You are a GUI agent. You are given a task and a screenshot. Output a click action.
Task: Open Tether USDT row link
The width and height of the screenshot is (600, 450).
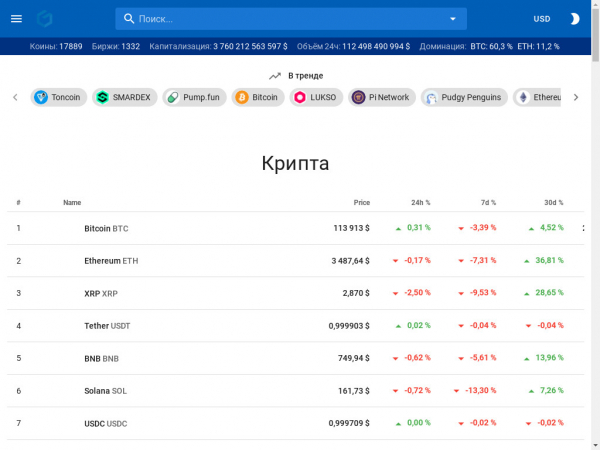[x=107, y=326]
